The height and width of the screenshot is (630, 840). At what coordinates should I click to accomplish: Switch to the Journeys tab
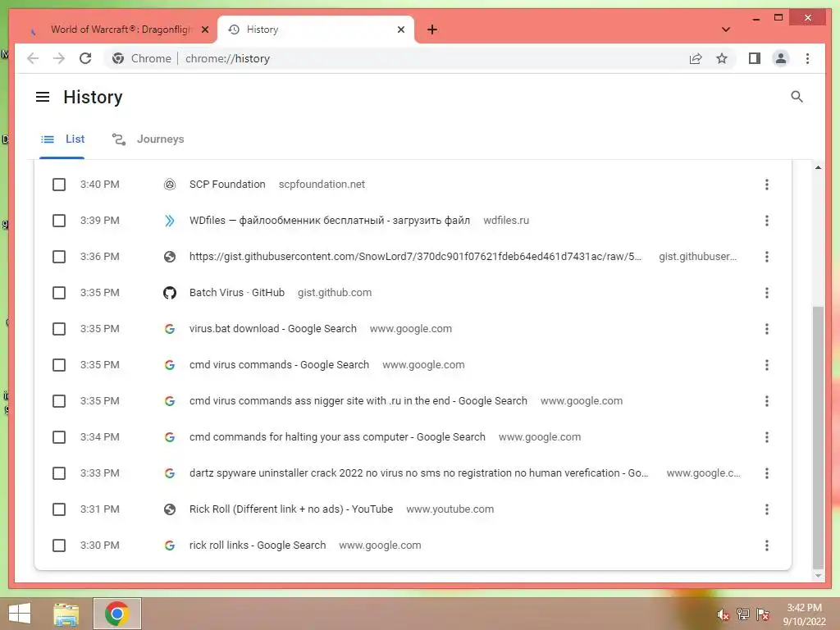point(148,139)
